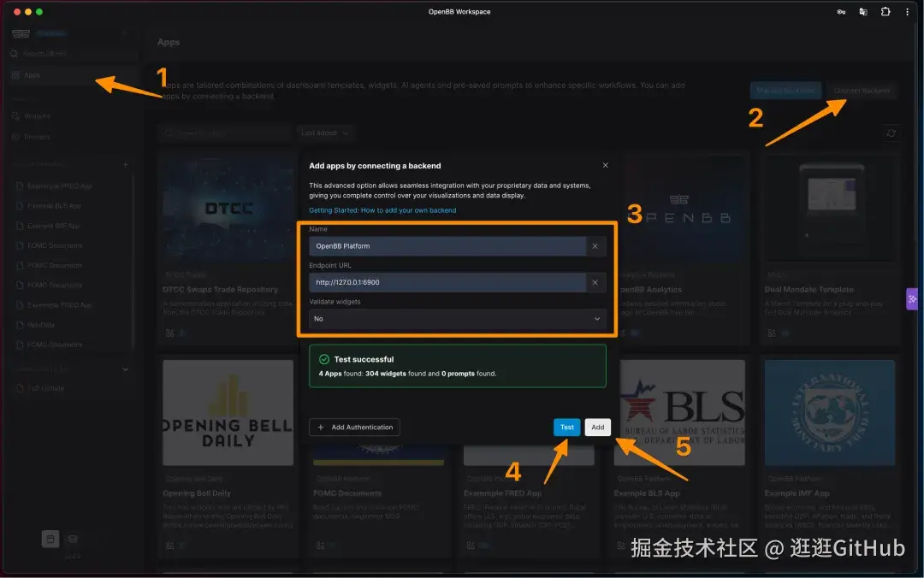Click the purple AI copilot tab on right edge
Image resolution: width=924 pixels, height=578 pixels.
point(912,299)
